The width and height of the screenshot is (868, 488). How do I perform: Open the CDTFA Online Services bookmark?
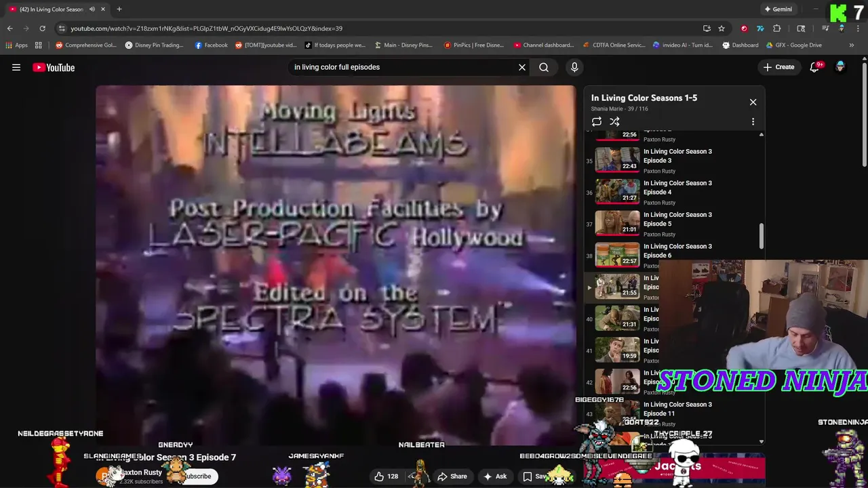click(614, 45)
